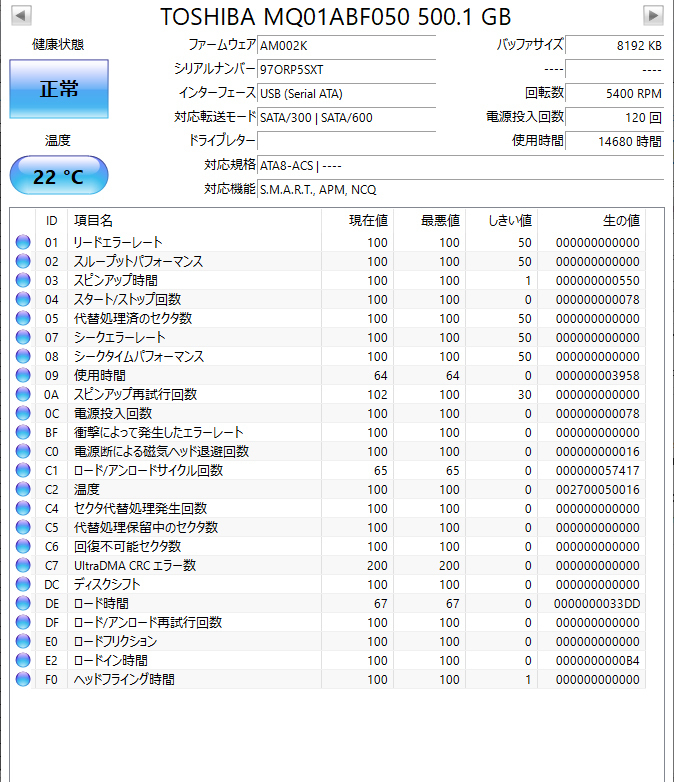Click raw value 0000000033DD
The width and height of the screenshot is (674, 782).
[597, 604]
